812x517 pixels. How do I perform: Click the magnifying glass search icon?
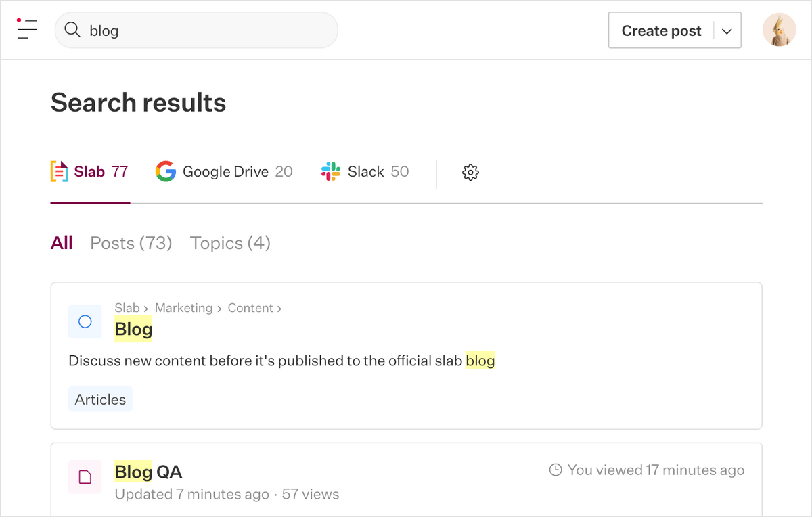(x=72, y=30)
